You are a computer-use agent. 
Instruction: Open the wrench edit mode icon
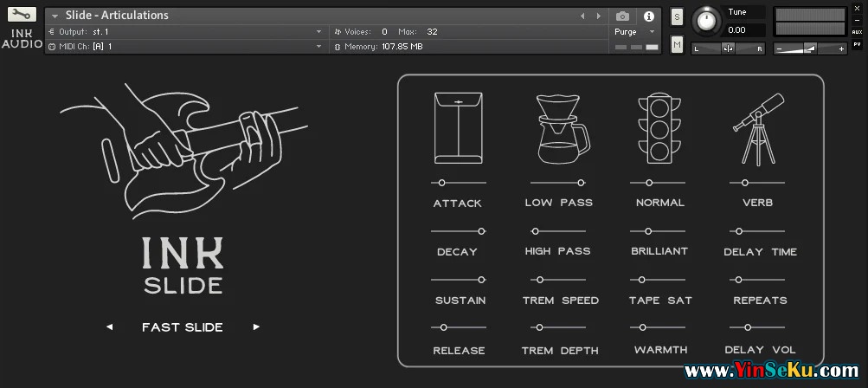click(22, 15)
